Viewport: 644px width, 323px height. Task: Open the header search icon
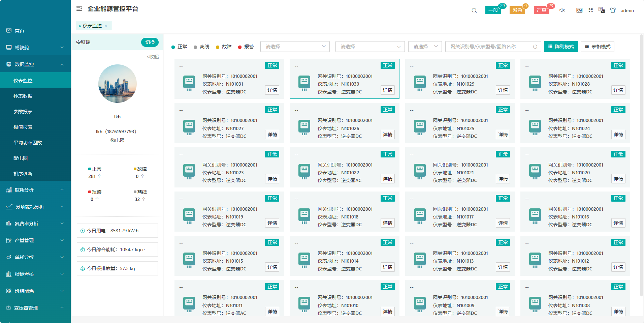pos(474,10)
